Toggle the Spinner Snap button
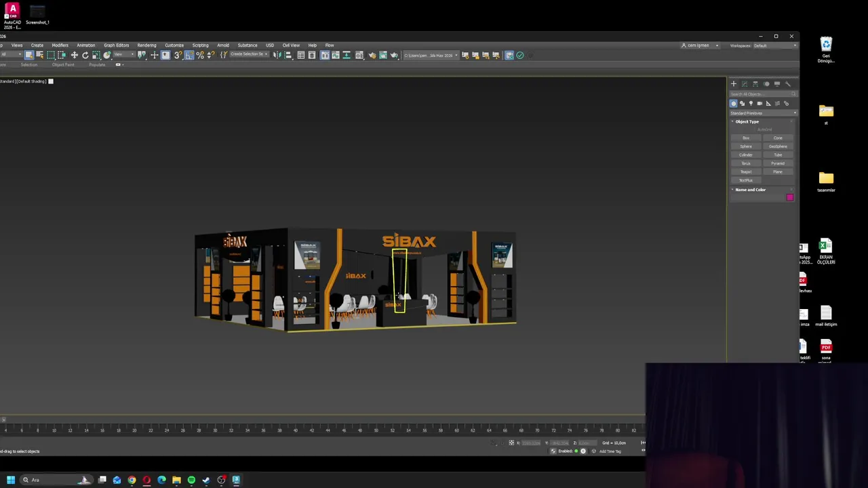The height and width of the screenshot is (488, 868). point(210,56)
